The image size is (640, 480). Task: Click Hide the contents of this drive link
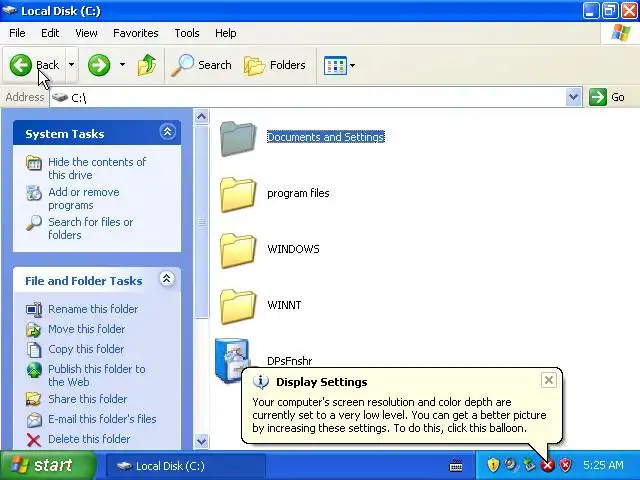point(97,168)
